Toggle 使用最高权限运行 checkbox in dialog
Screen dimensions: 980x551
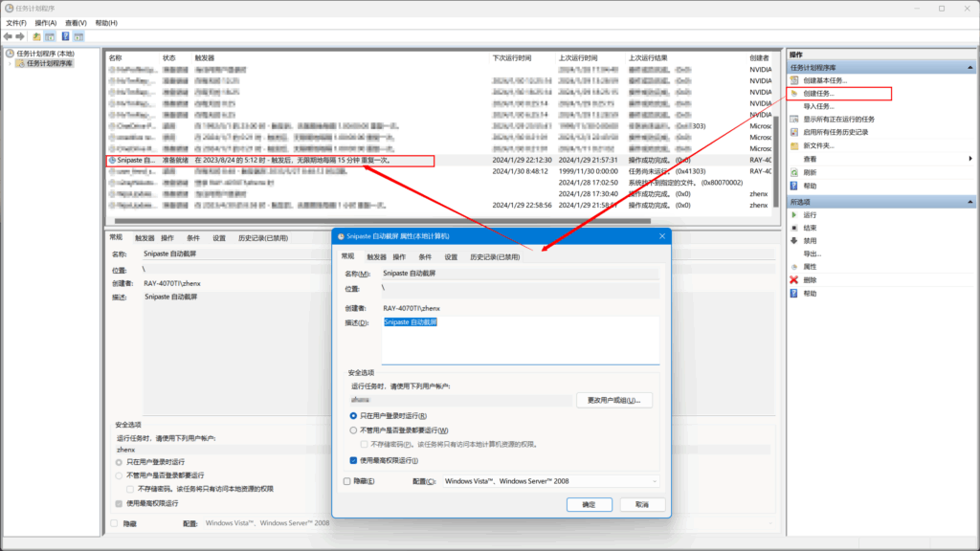coord(354,460)
